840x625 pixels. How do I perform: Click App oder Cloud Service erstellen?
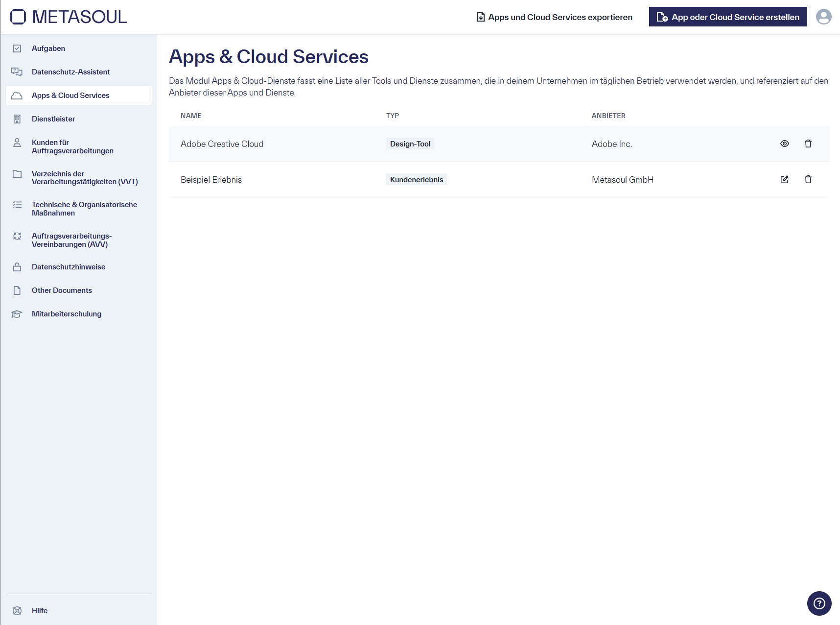coord(727,17)
